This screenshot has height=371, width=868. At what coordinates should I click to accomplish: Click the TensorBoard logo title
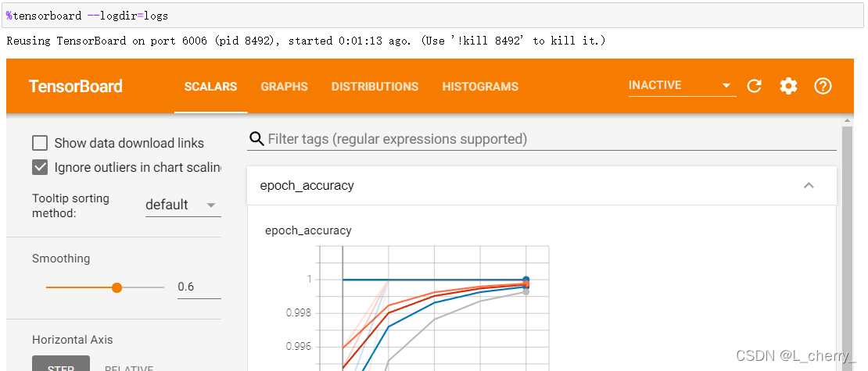click(75, 87)
